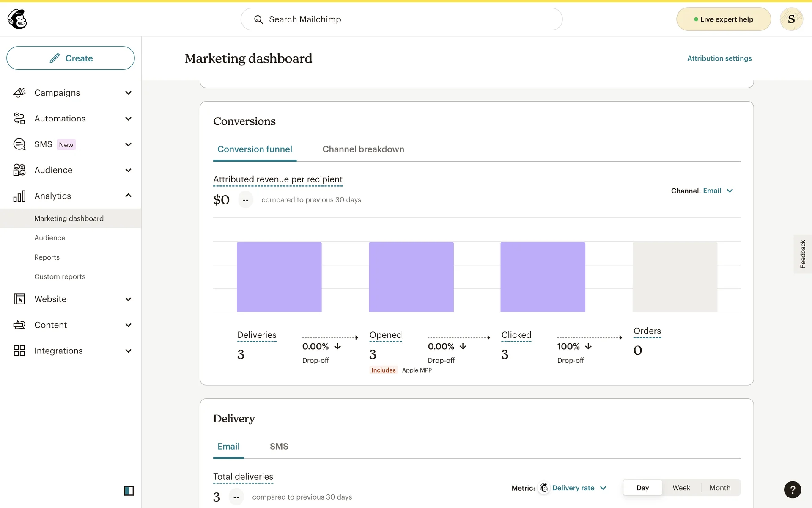This screenshot has height=508, width=812.
Task: Open Attribution settings link
Action: [719, 58]
